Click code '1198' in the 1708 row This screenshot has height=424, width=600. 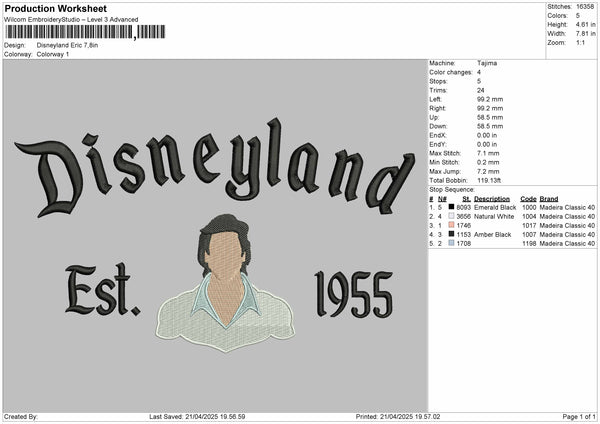coord(529,243)
